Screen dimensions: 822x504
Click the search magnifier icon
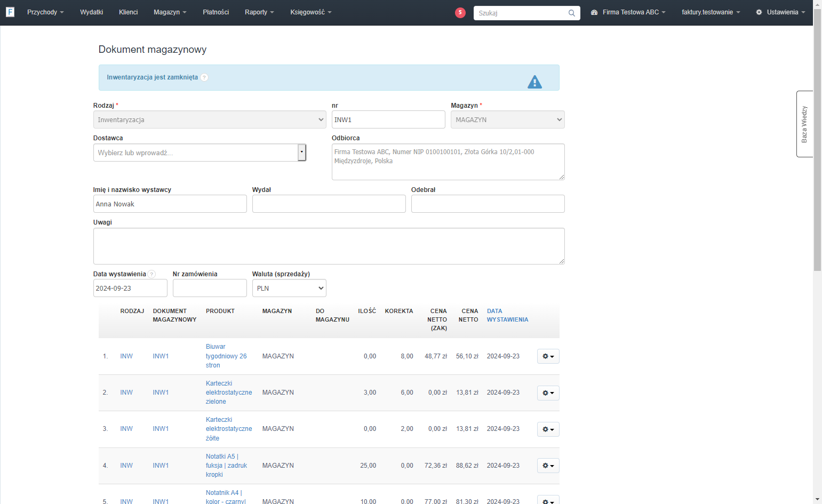pyautogui.click(x=572, y=13)
